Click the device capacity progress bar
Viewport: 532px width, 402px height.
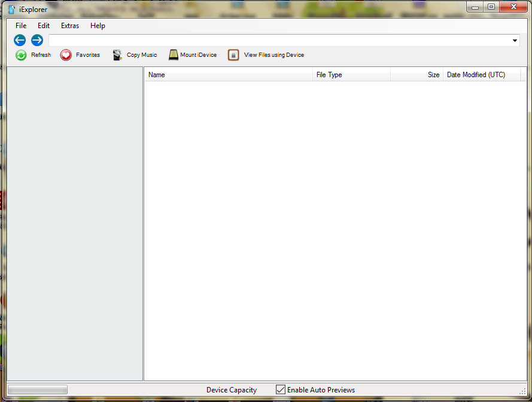pyautogui.click(x=38, y=389)
